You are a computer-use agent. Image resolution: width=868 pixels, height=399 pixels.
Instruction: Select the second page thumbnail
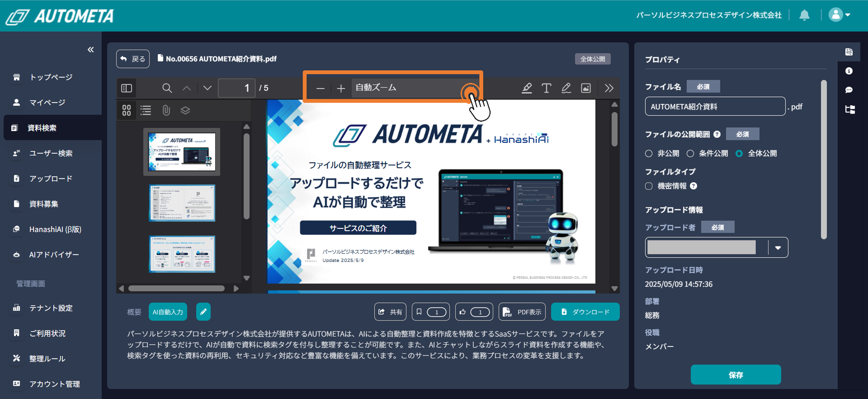coord(182,203)
